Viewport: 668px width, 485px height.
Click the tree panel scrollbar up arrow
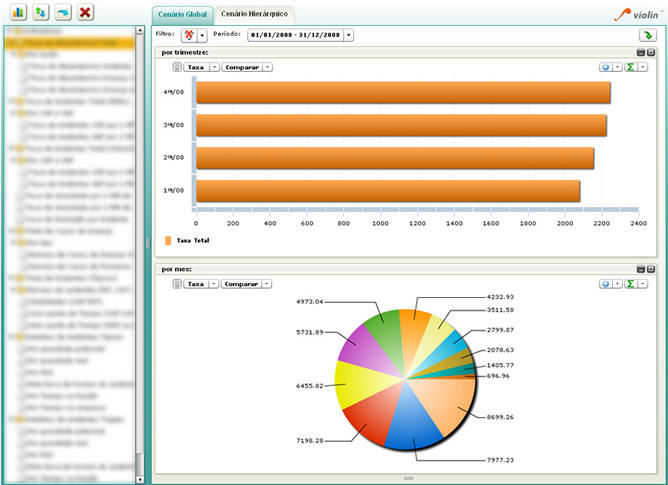point(139,30)
